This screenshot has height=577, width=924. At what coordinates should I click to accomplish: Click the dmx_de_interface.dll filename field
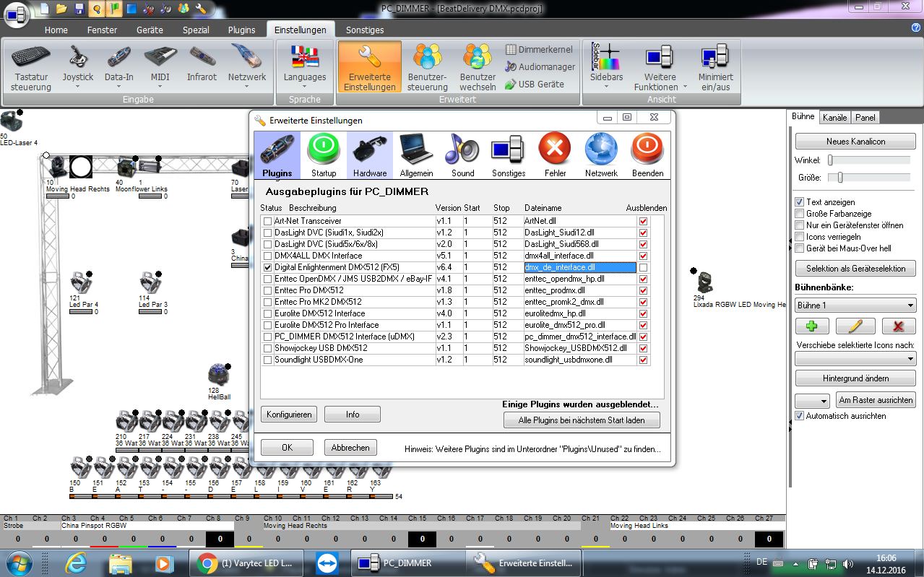(580, 267)
